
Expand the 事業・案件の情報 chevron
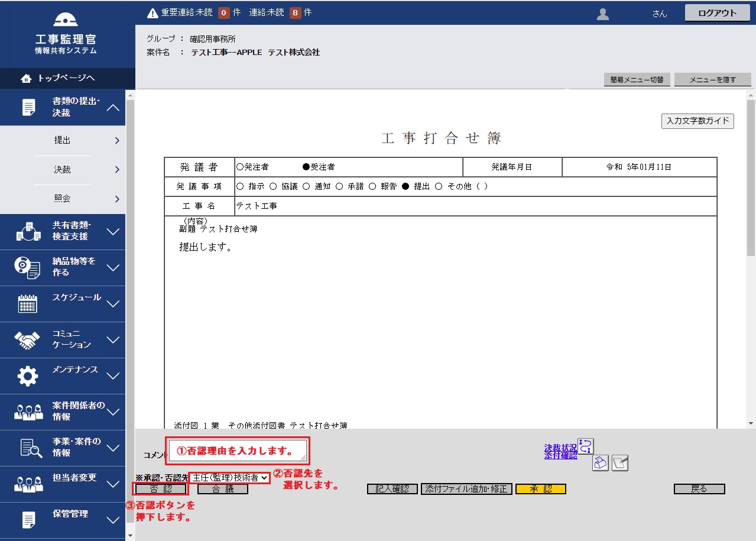(x=113, y=449)
